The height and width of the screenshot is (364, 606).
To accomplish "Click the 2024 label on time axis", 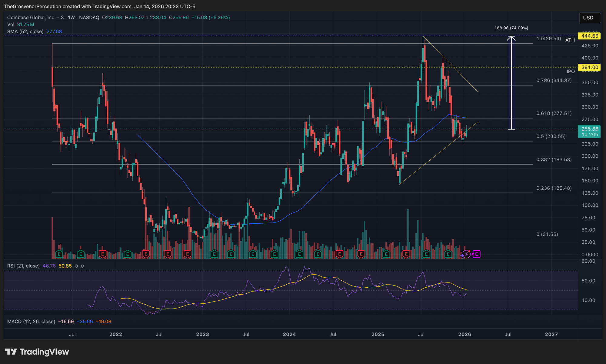I will pos(289,334).
